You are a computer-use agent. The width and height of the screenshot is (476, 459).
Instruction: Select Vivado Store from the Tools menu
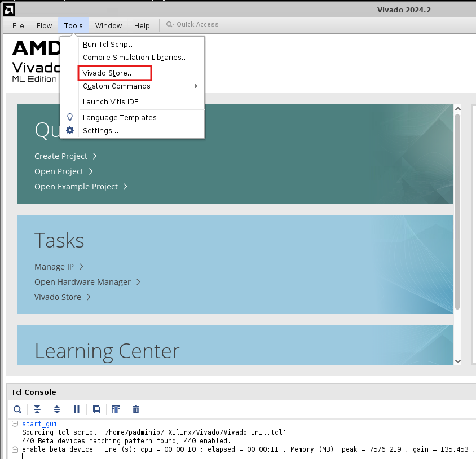coord(108,73)
